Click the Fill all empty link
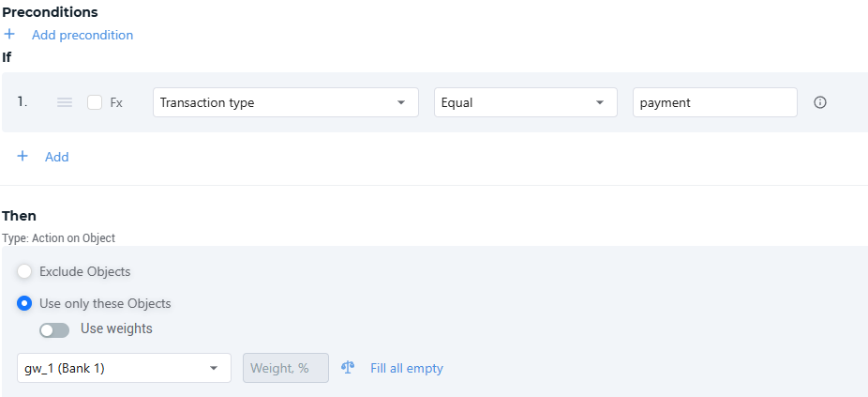The image size is (868, 397). coord(407,368)
